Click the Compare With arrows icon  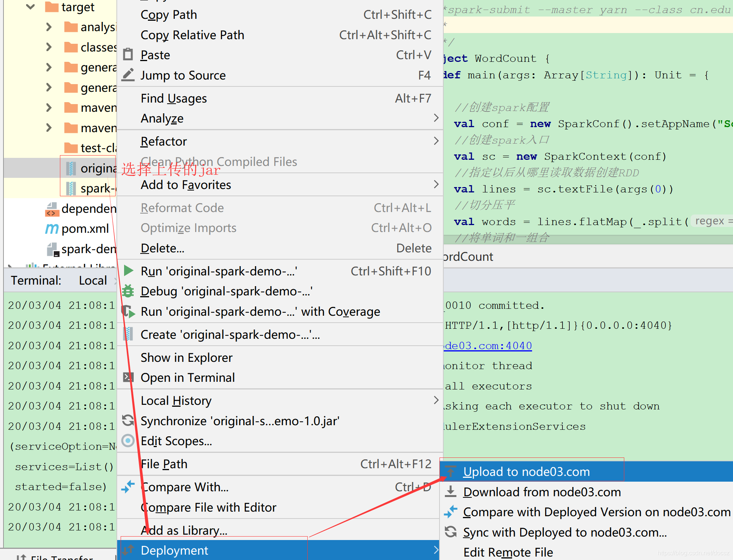[x=128, y=487]
